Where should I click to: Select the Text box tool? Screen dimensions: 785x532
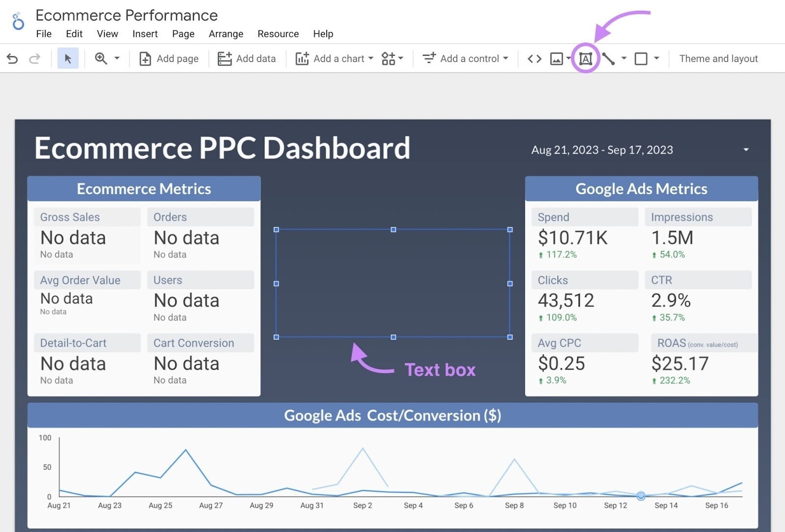tap(585, 59)
